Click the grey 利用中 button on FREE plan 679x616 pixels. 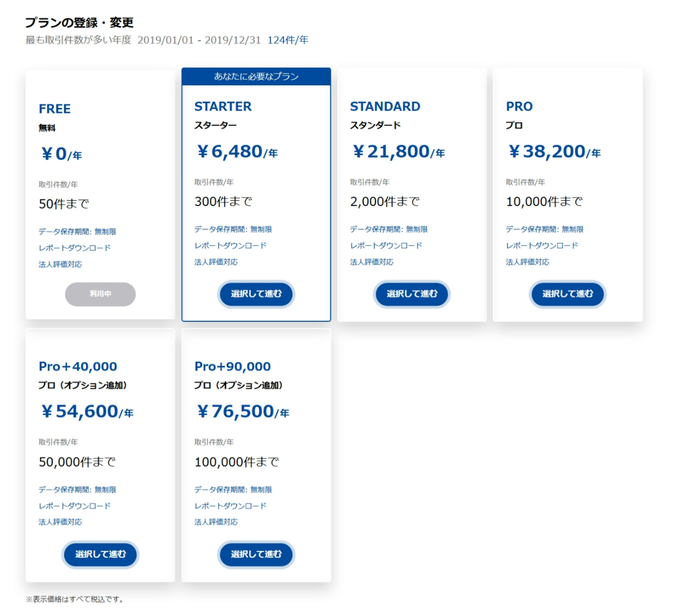pyautogui.click(x=100, y=294)
